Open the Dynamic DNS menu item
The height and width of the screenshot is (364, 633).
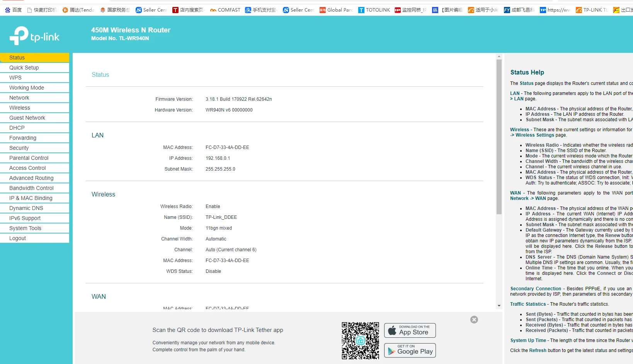point(34,208)
